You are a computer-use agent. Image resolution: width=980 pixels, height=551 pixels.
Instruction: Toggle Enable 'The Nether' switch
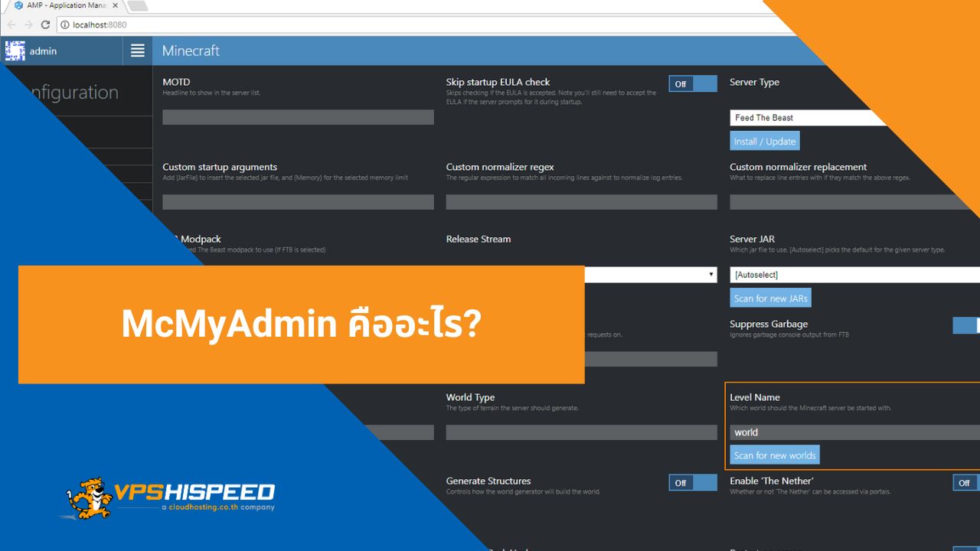[966, 482]
